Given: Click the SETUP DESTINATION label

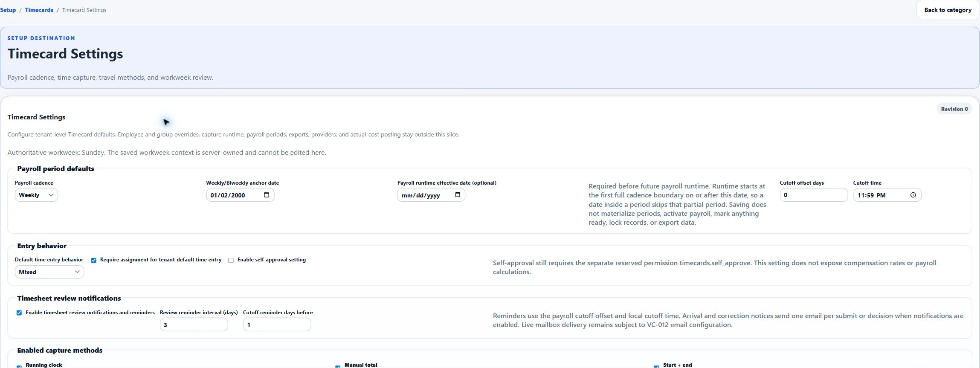Looking at the screenshot, I should 41,38.
